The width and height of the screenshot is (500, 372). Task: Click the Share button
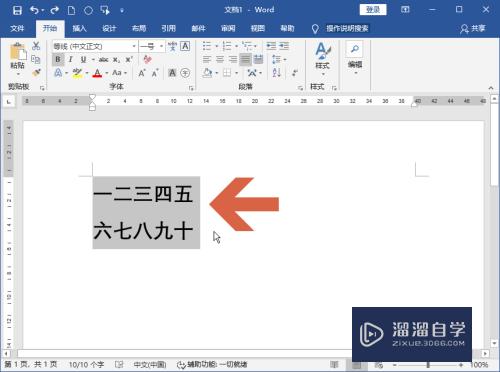click(473, 29)
